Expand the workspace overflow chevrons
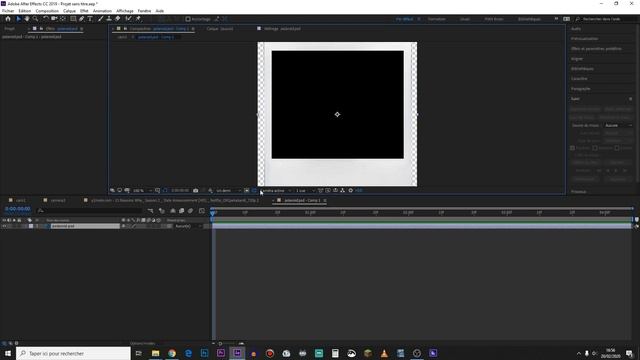 click(x=556, y=19)
